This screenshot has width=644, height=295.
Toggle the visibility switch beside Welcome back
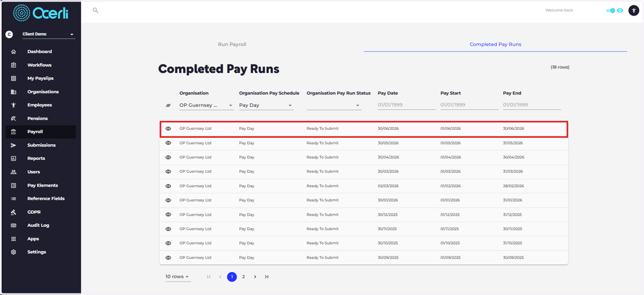click(610, 10)
